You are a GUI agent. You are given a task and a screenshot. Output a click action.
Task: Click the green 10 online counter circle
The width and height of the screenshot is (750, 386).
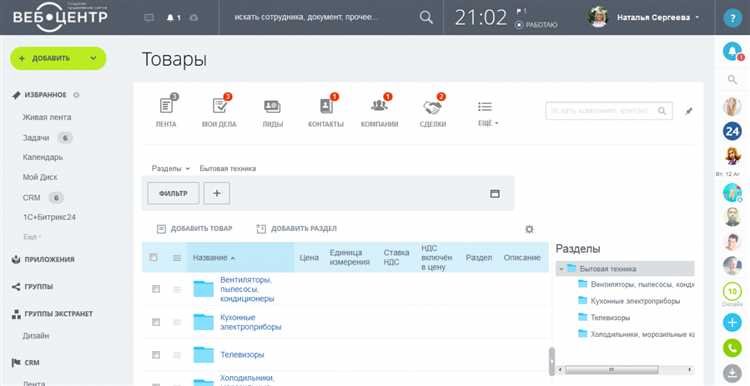(732, 291)
